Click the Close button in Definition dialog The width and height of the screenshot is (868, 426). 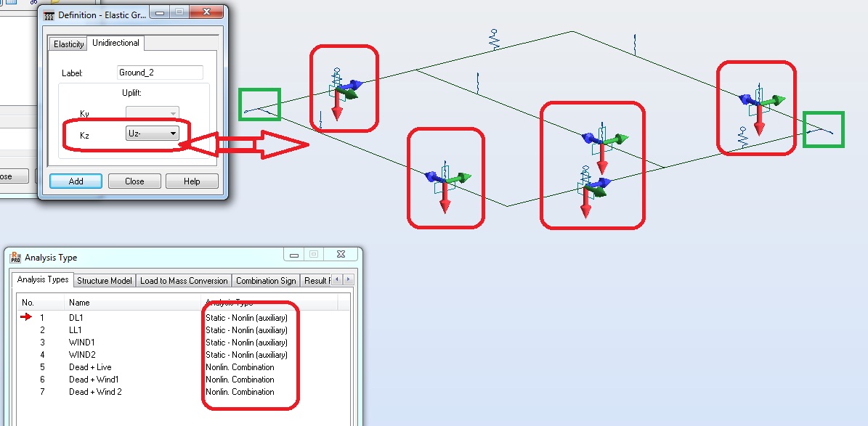coord(134,181)
